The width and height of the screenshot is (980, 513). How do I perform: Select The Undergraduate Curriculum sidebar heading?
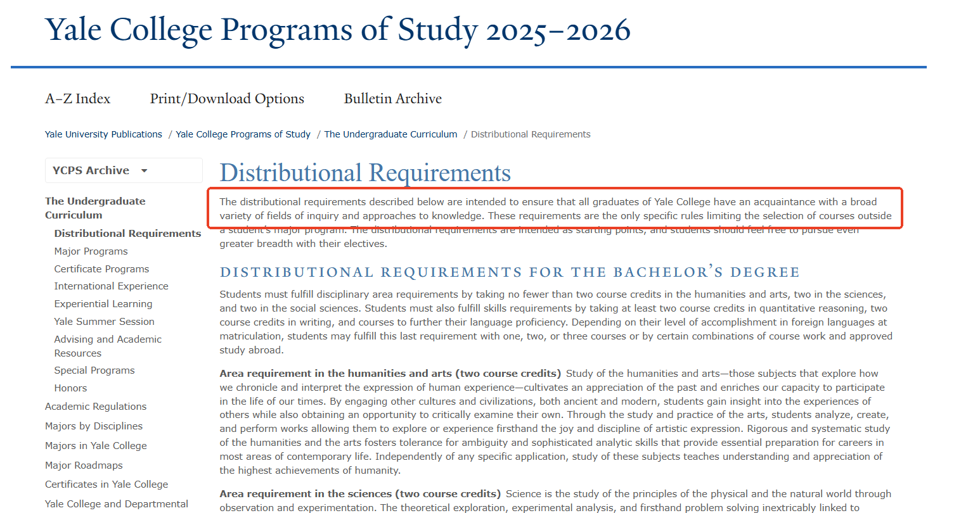(x=95, y=208)
